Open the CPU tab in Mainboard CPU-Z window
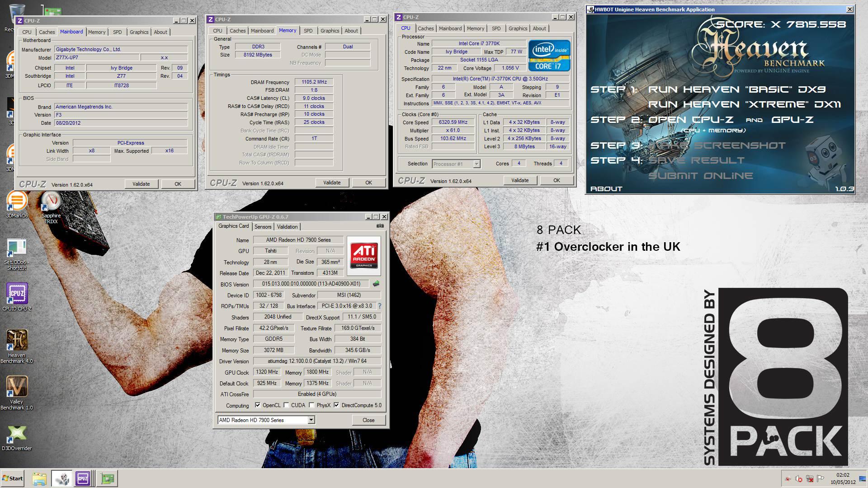The height and width of the screenshot is (488, 868). coord(27,32)
